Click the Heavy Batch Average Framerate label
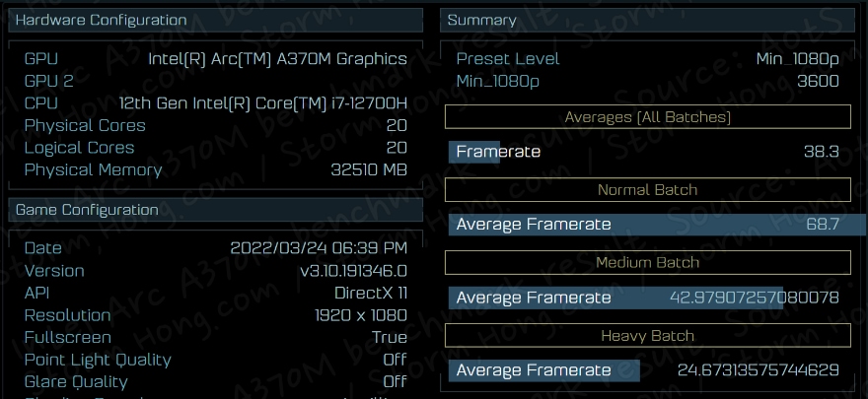 (534, 370)
